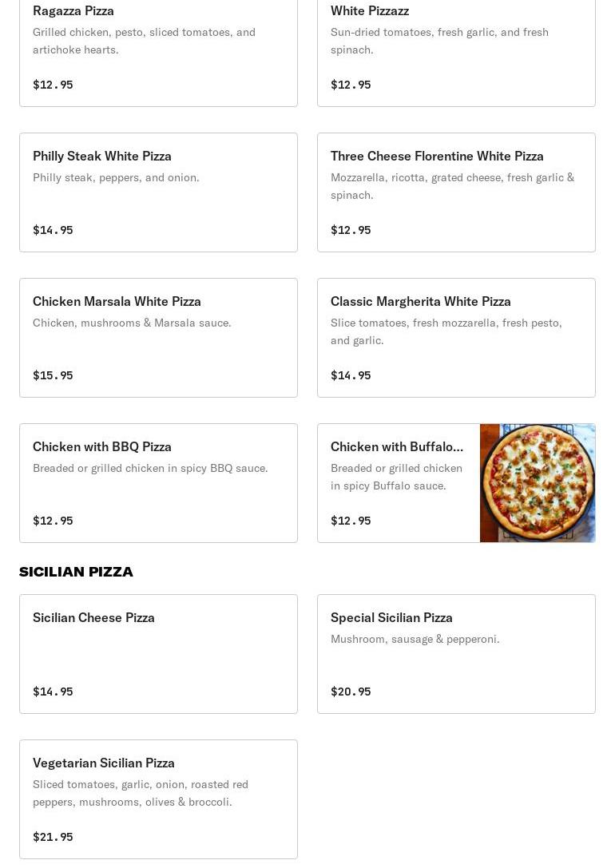Click the Sun-dried tomatoes description text

tap(439, 41)
